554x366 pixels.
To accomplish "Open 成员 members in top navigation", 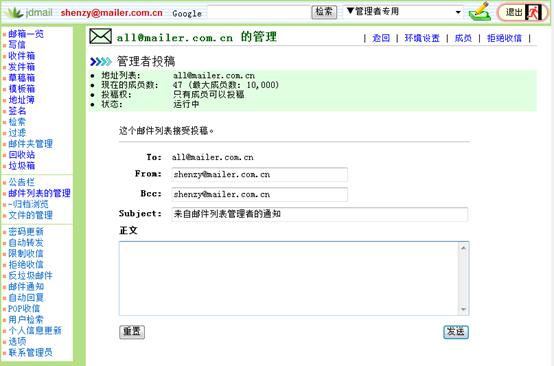I will click(463, 38).
